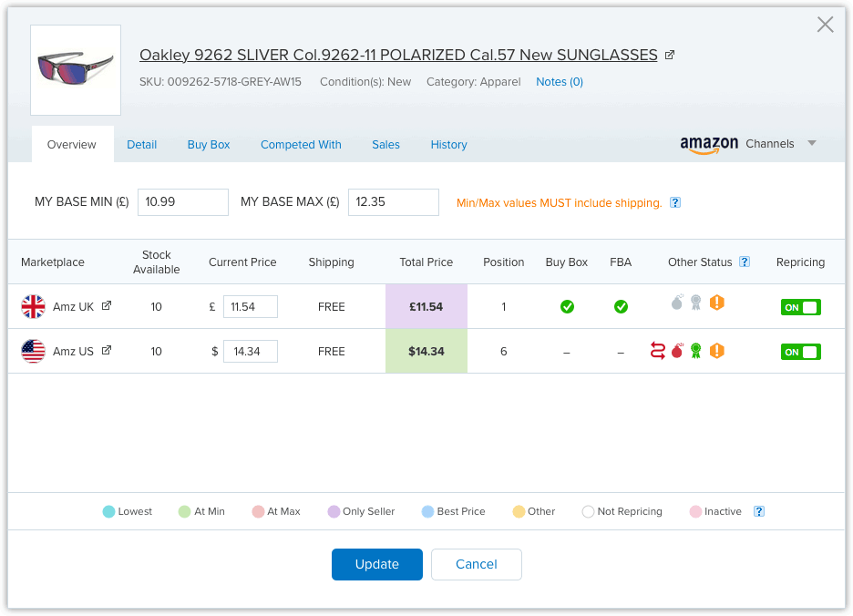
Task: Open Notes (0) link
Action: (x=560, y=82)
